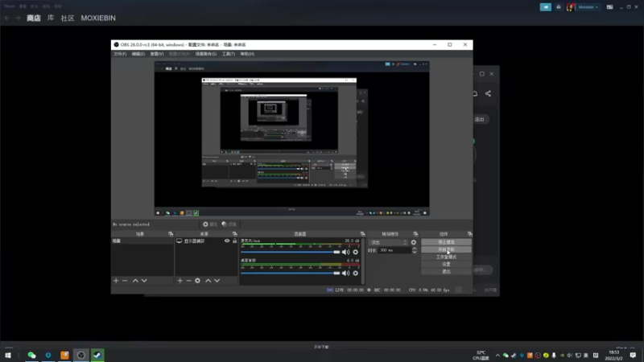The image size is (644, 362).
Task: Open Steam friends/notification icon beside the avatar
Action: click(559, 7)
